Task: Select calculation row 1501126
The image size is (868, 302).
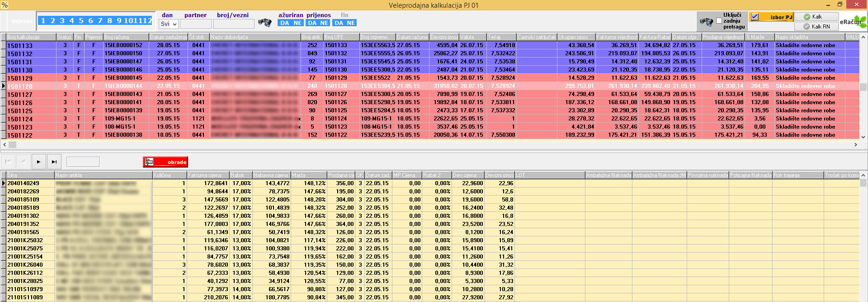Action: point(433,102)
